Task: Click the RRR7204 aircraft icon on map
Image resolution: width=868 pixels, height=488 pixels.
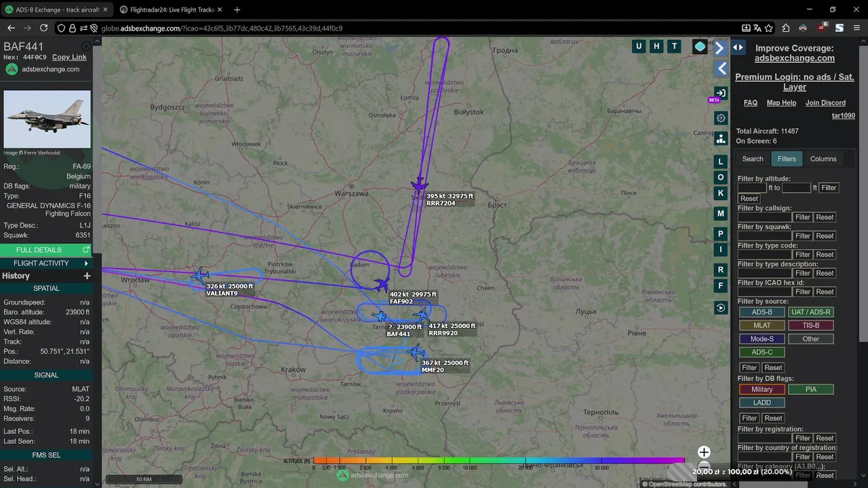Action: click(419, 184)
